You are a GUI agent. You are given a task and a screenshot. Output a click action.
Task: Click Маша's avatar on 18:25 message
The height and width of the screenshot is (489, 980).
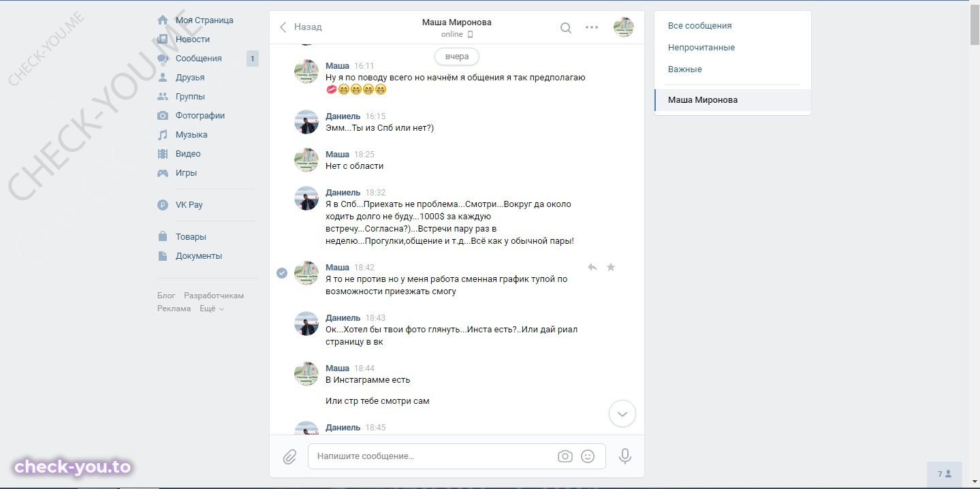pyautogui.click(x=306, y=160)
